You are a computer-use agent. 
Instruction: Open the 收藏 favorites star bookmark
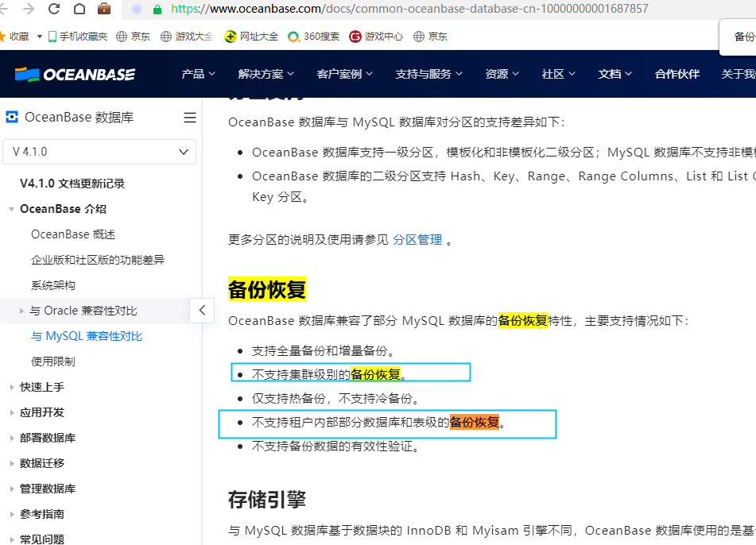coord(14,36)
